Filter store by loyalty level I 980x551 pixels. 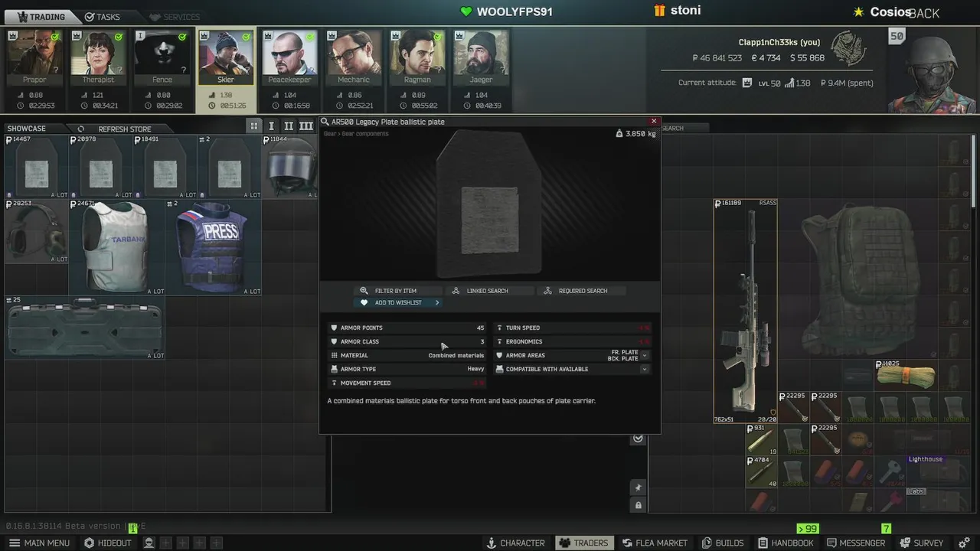pyautogui.click(x=271, y=126)
